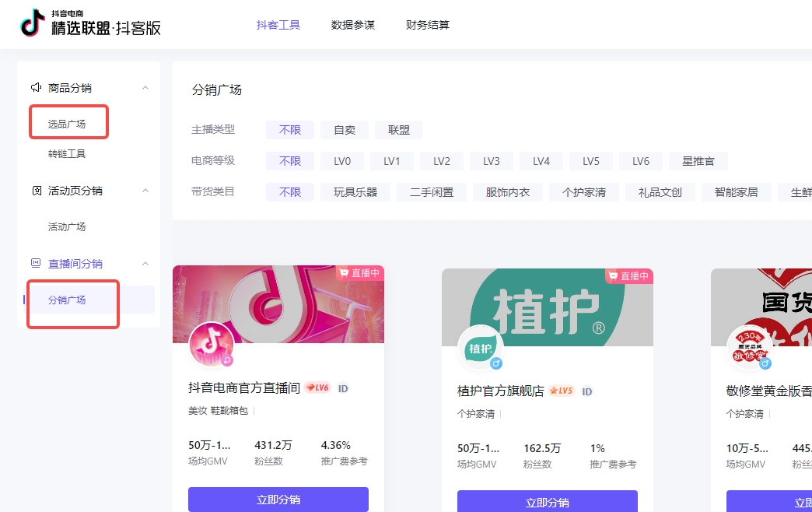Switch to the 抖客工具 tab
The height and width of the screenshot is (512, 812).
(278, 25)
